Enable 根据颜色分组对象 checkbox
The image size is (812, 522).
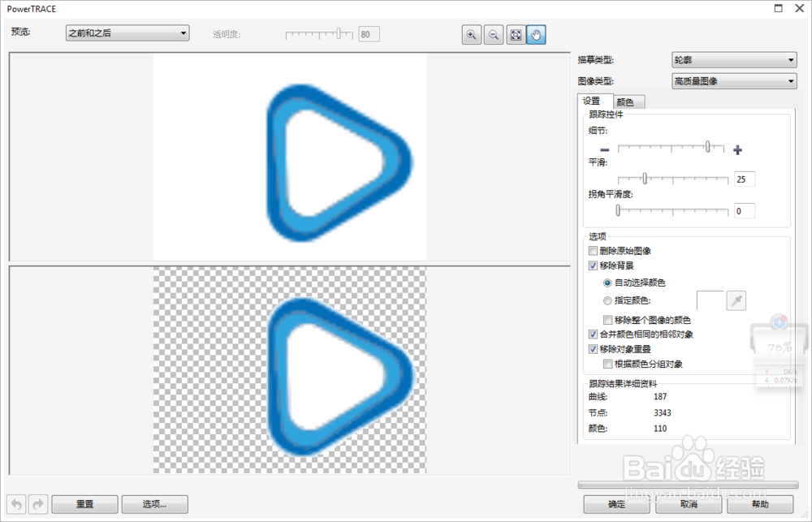click(x=608, y=364)
